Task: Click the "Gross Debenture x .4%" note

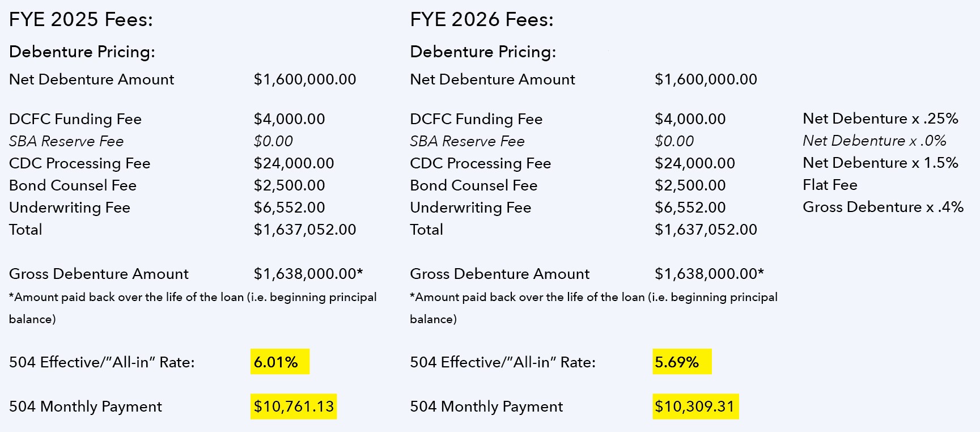Action: tap(883, 207)
